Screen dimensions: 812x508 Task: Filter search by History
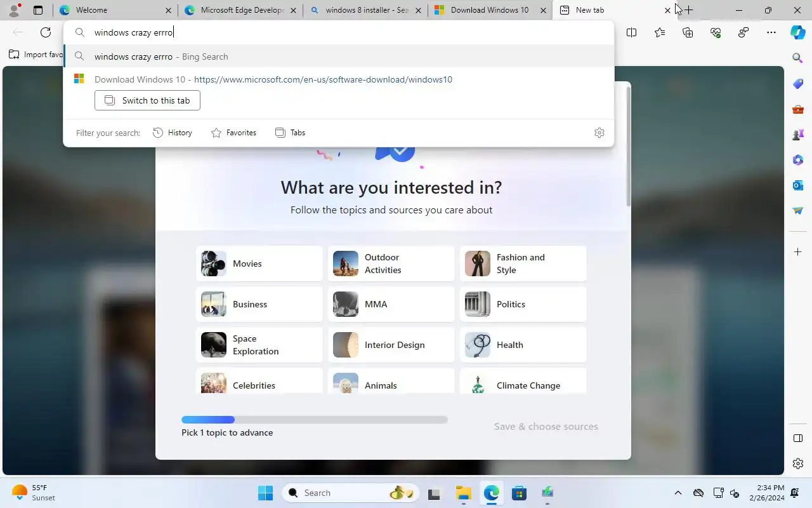(173, 133)
